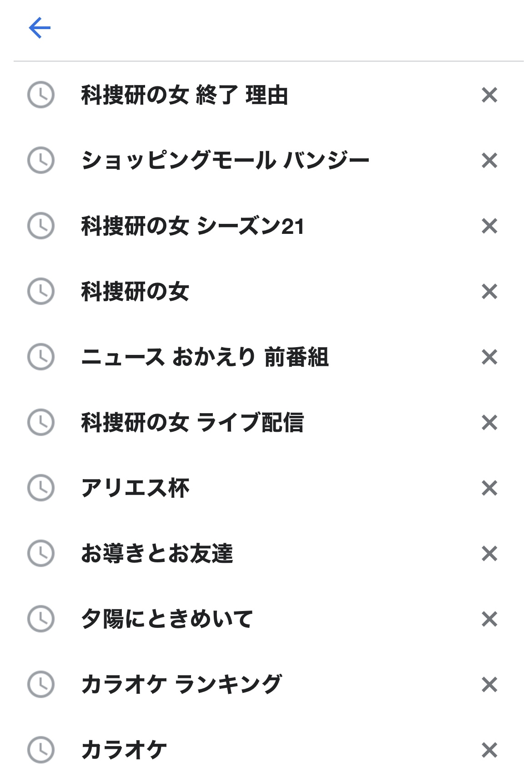
Task: Click the clock icon beside お導きとお友達
Action: [x=41, y=554]
